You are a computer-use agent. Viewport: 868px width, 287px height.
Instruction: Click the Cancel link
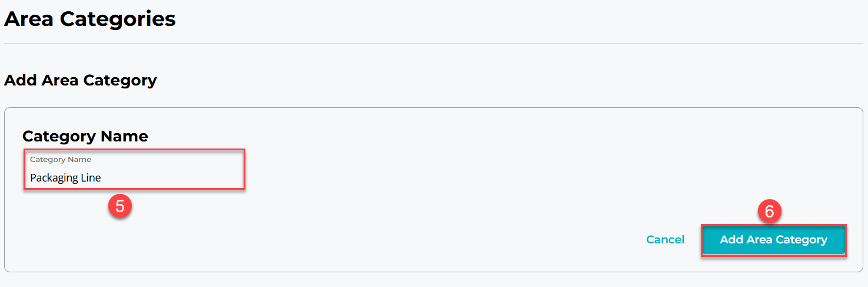pos(665,240)
